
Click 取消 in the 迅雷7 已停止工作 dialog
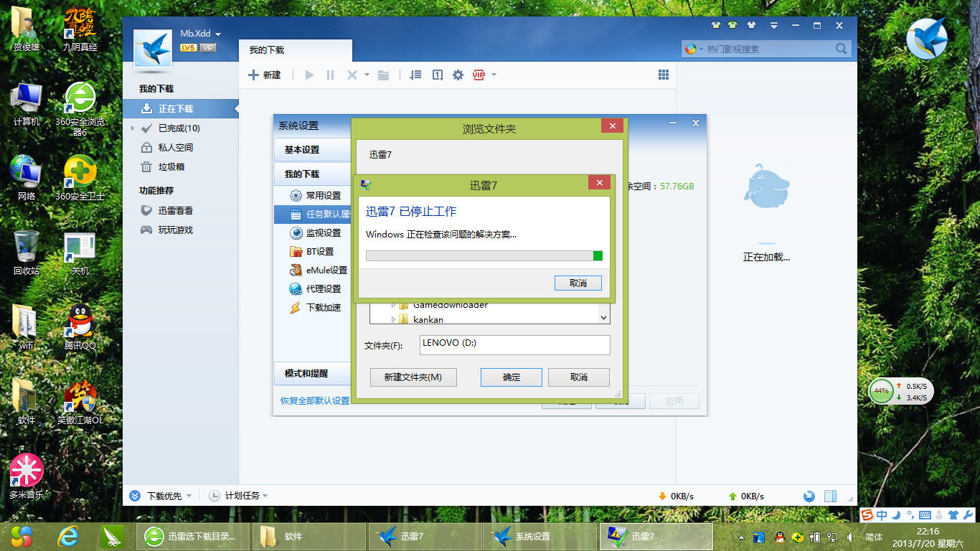click(578, 283)
